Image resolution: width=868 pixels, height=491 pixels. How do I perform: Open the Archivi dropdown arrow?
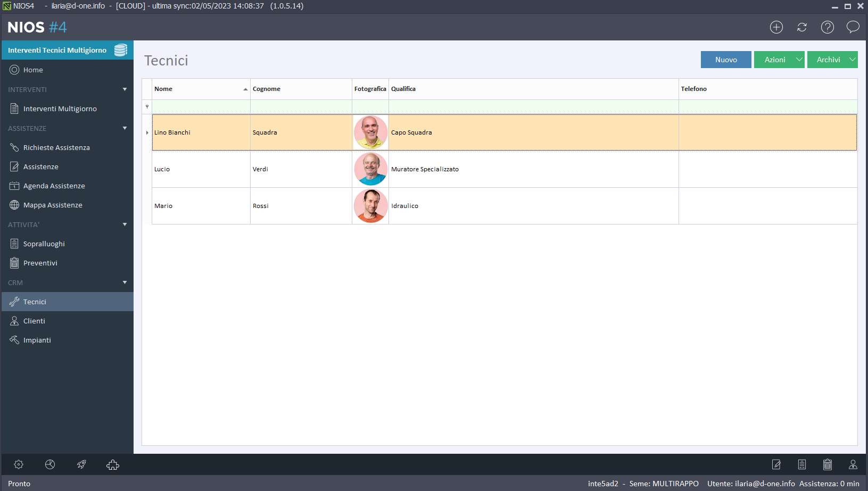(852, 60)
